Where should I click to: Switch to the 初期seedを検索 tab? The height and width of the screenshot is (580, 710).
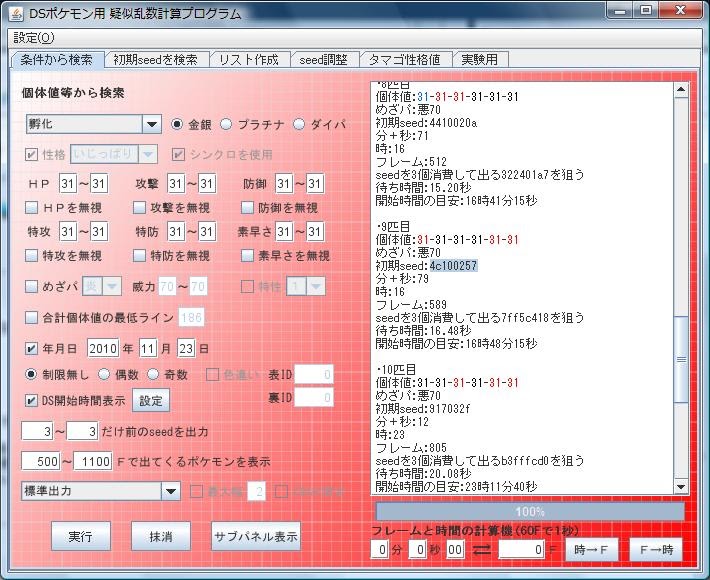(156, 59)
